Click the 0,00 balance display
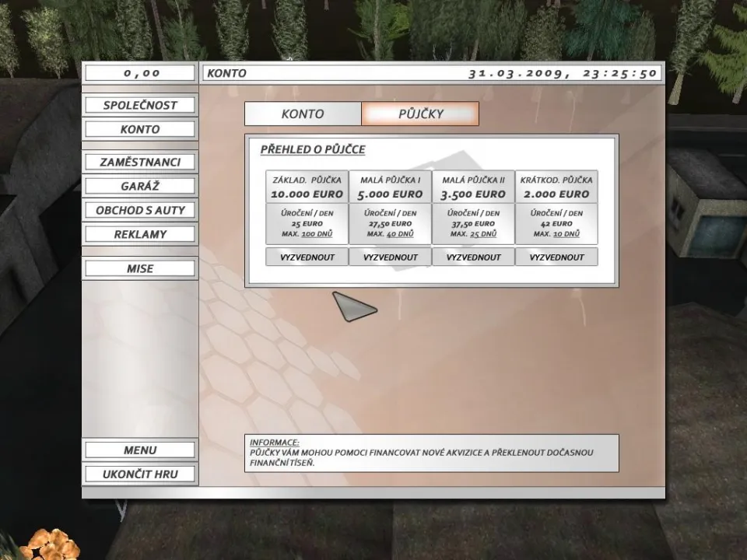Image resolution: width=747 pixels, height=560 pixels. point(140,73)
